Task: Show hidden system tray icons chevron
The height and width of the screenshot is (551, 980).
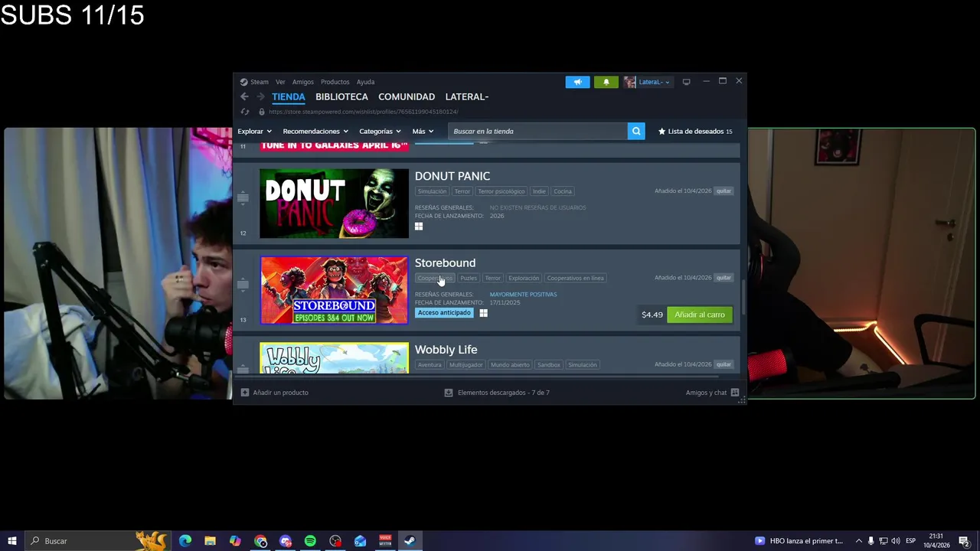Action: 858,541
